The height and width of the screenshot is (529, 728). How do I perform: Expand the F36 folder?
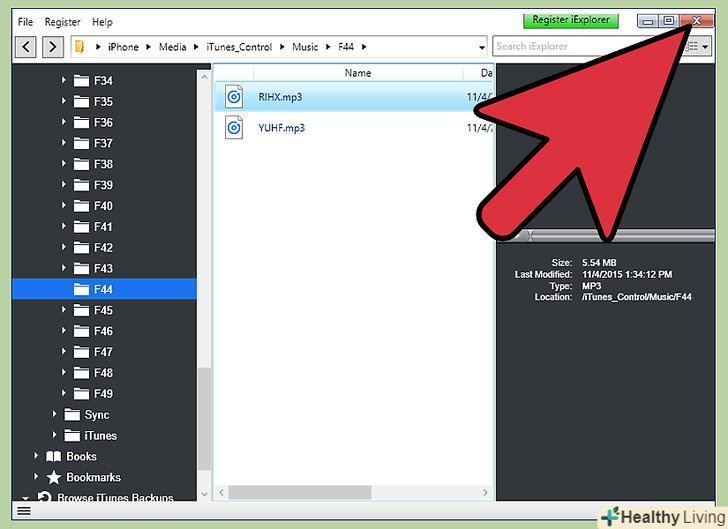[64, 122]
